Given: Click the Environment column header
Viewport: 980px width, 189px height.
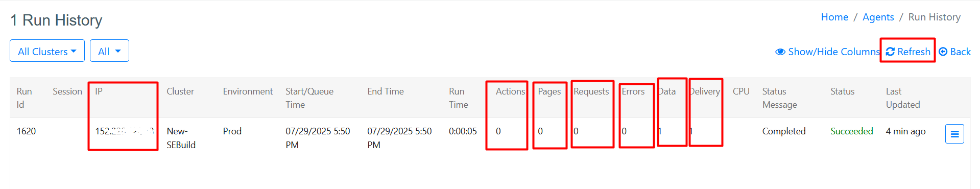Looking at the screenshot, I should tap(248, 91).
